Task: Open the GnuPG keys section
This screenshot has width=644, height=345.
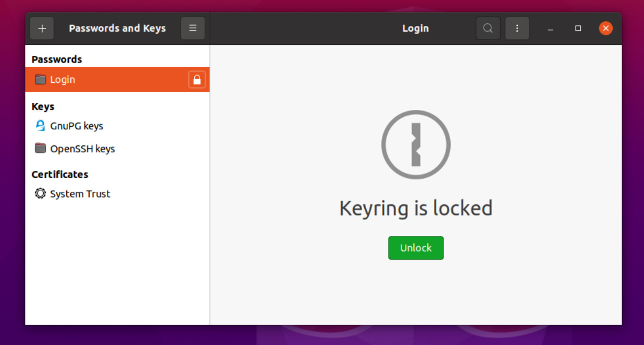Action: point(76,126)
